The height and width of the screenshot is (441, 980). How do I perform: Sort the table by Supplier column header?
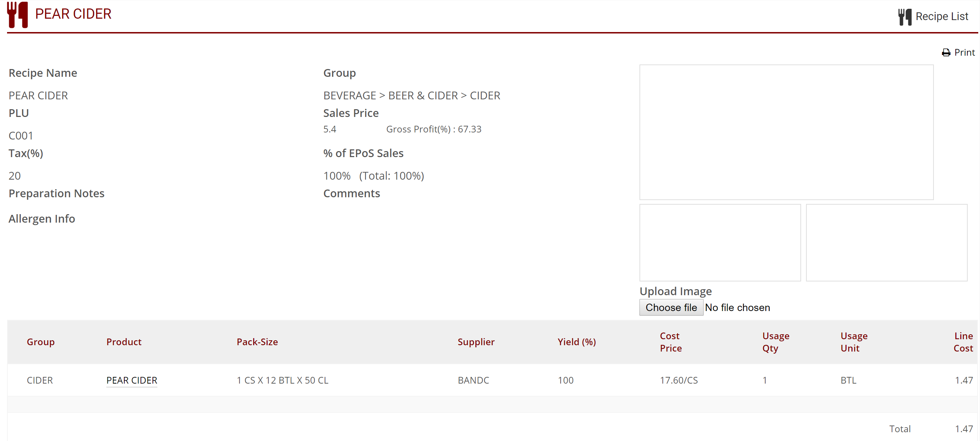click(476, 342)
